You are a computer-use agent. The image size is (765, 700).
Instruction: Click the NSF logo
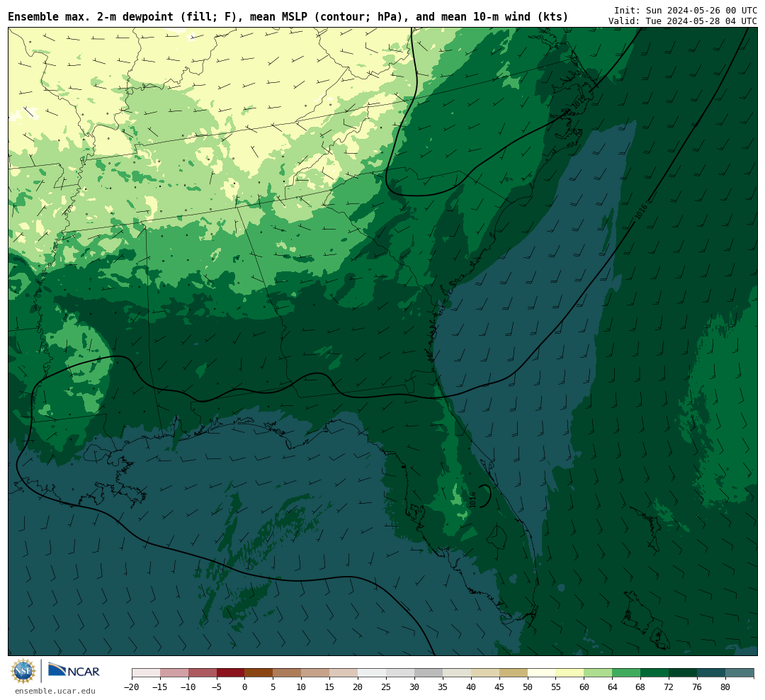[x=23, y=671]
